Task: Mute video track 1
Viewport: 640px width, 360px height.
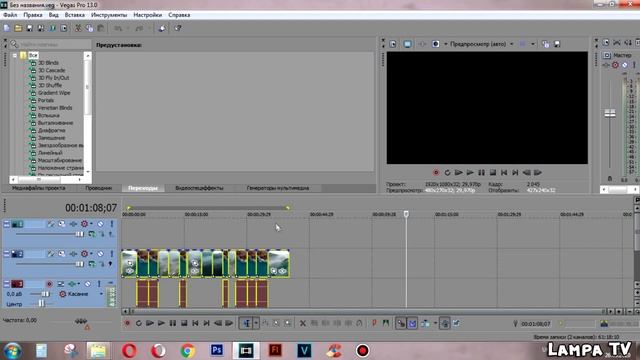Action: (100, 224)
